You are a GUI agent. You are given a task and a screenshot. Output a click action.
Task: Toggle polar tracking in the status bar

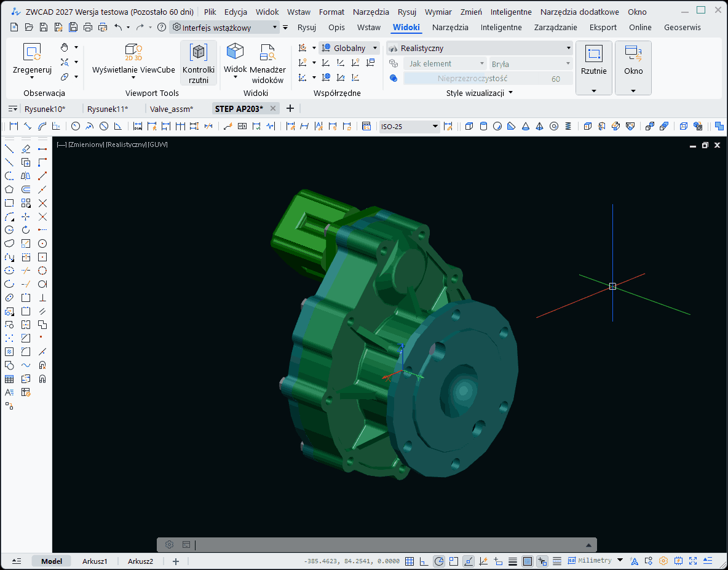(439, 561)
